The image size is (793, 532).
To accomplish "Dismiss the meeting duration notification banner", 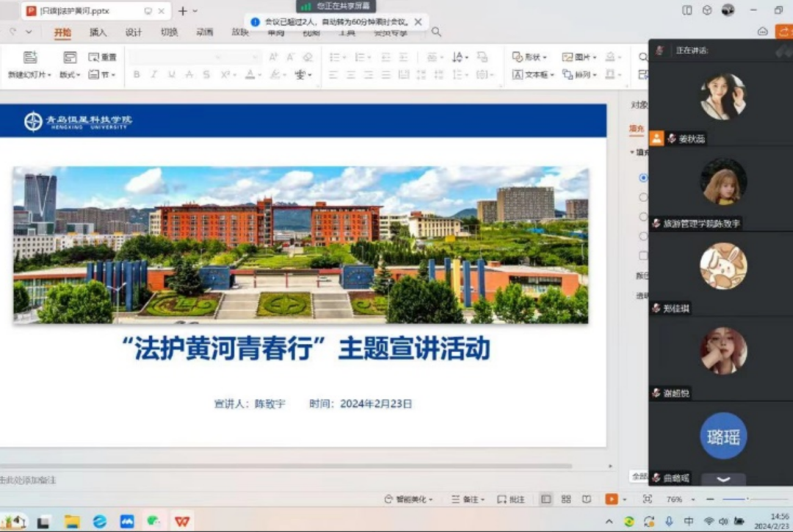I will point(418,22).
